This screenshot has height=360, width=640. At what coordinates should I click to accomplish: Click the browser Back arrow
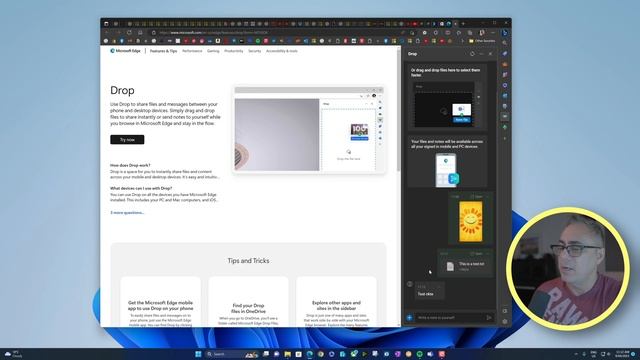click(107, 33)
